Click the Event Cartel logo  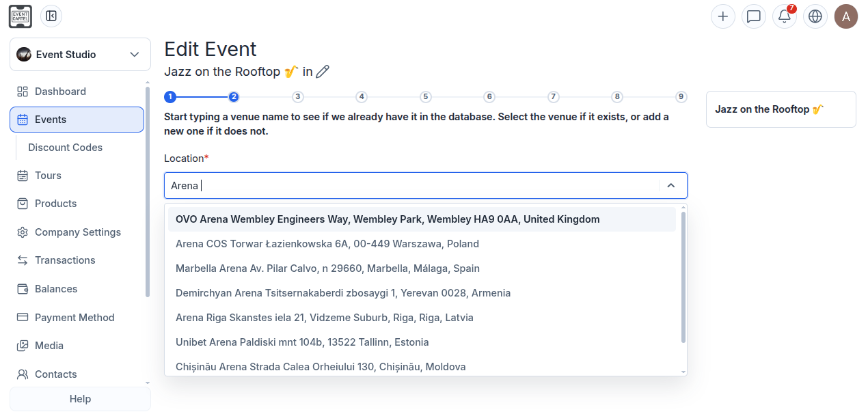[21, 16]
